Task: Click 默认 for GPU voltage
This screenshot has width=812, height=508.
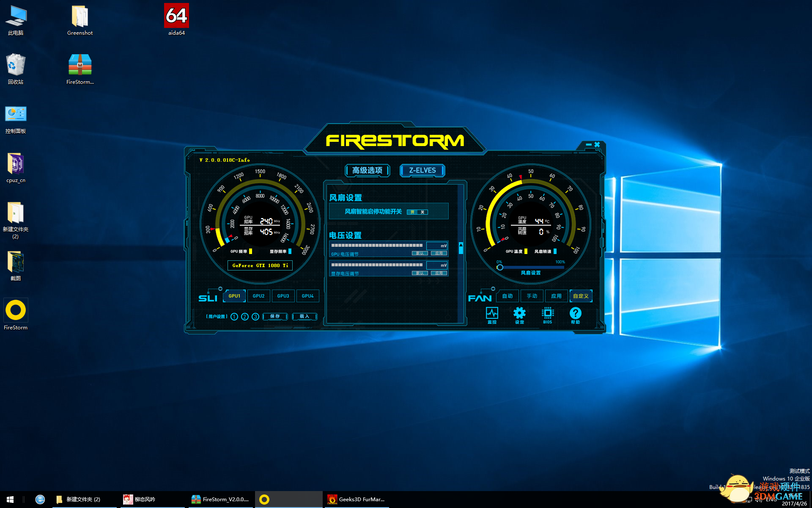Action: [x=420, y=253]
